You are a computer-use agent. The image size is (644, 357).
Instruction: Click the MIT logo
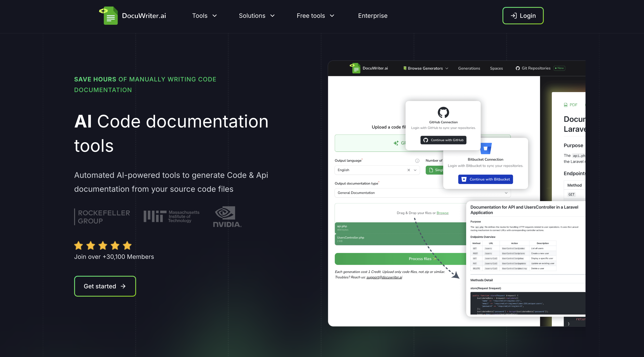pyautogui.click(x=172, y=216)
